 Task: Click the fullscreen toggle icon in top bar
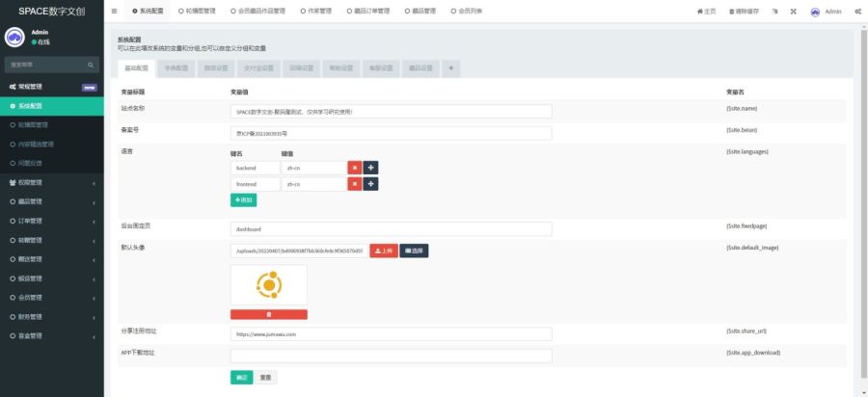pyautogui.click(x=793, y=11)
